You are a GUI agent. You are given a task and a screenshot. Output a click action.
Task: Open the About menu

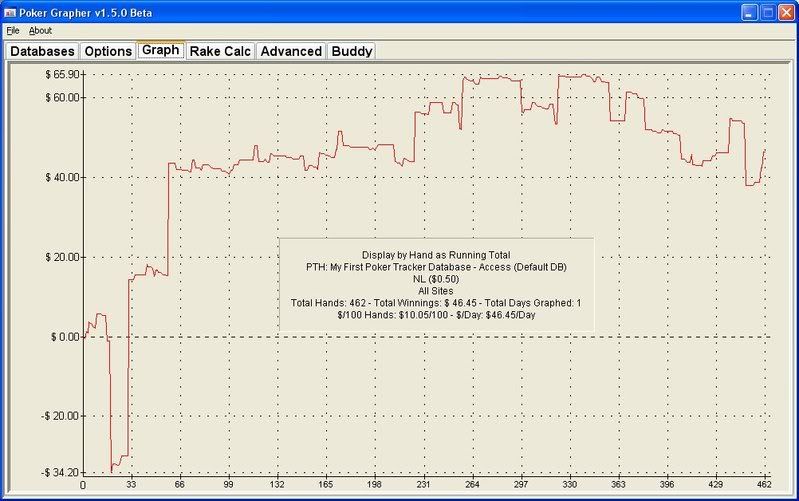pyautogui.click(x=40, y=31)
